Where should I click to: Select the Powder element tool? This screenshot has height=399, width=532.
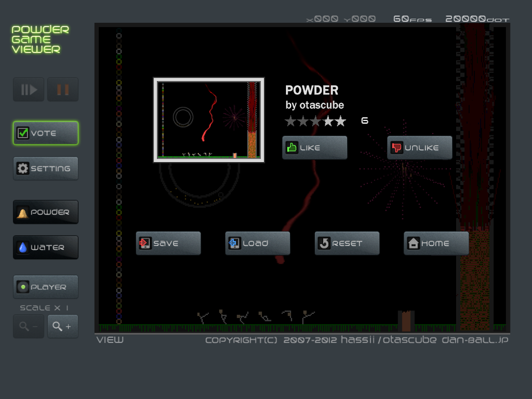(x=46, y=212)
